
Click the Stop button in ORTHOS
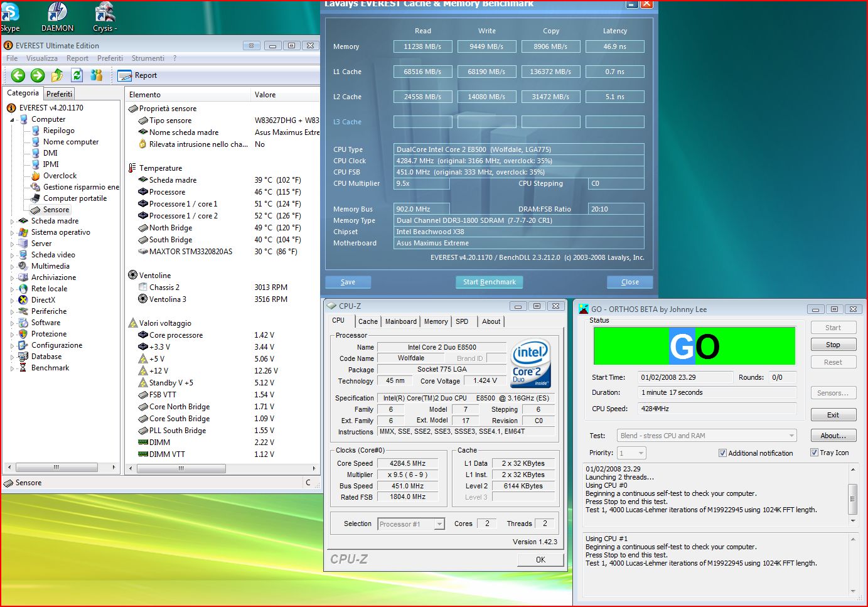coord(833,345)
